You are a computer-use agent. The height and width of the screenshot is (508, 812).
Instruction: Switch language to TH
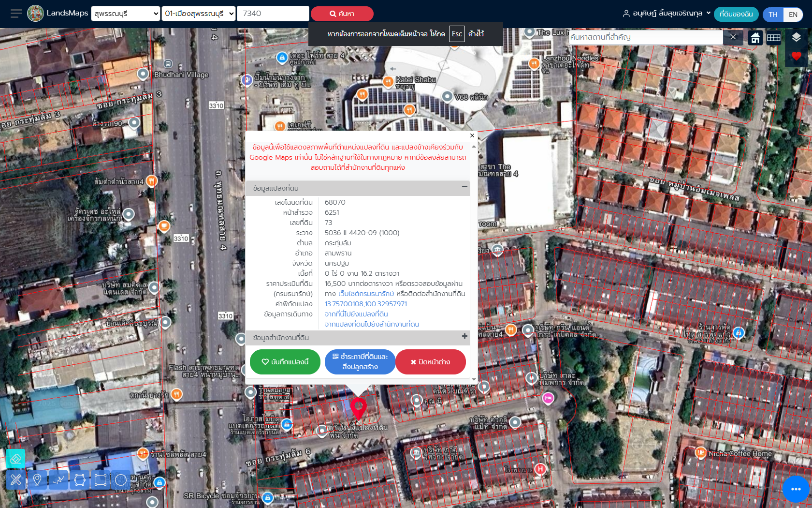pos(773,15)
